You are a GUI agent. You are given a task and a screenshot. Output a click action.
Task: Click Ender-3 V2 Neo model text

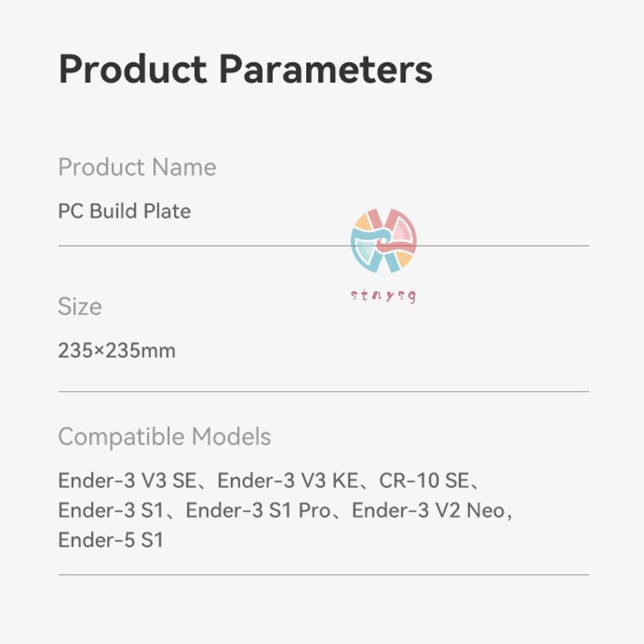428,511
